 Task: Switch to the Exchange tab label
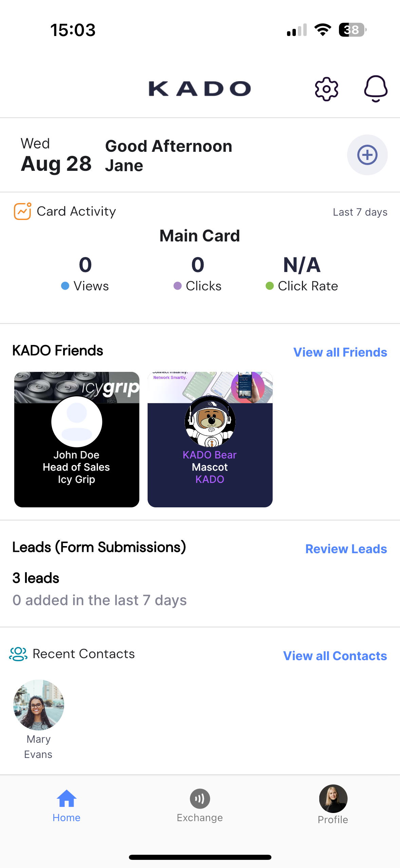[x=200, y=818]
